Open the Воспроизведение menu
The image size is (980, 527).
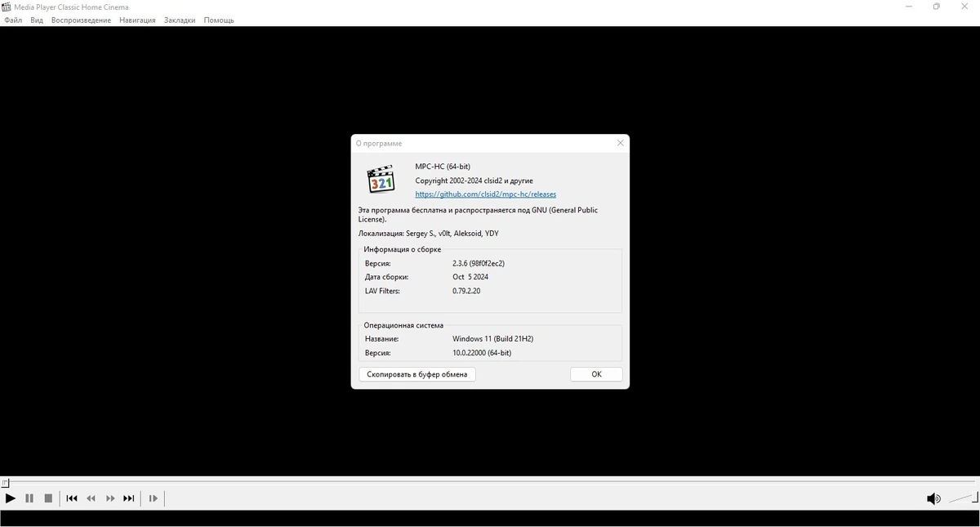pyautogui.click(x=81, y=20)
